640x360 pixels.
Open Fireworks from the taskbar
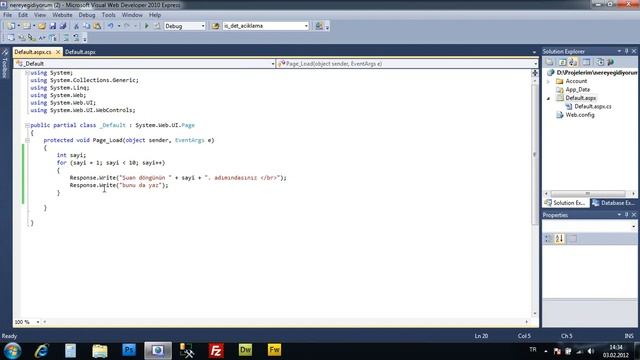pos(274,351)
